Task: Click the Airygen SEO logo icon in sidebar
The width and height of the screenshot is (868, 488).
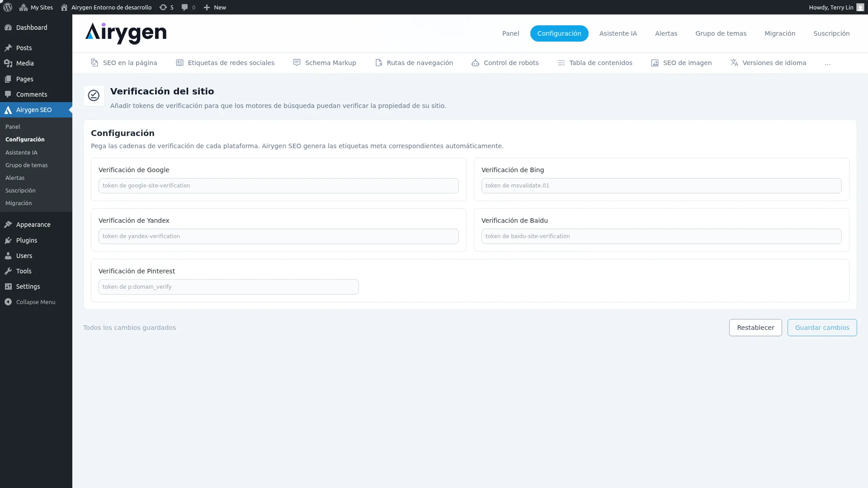Action: tap(8, 110)
